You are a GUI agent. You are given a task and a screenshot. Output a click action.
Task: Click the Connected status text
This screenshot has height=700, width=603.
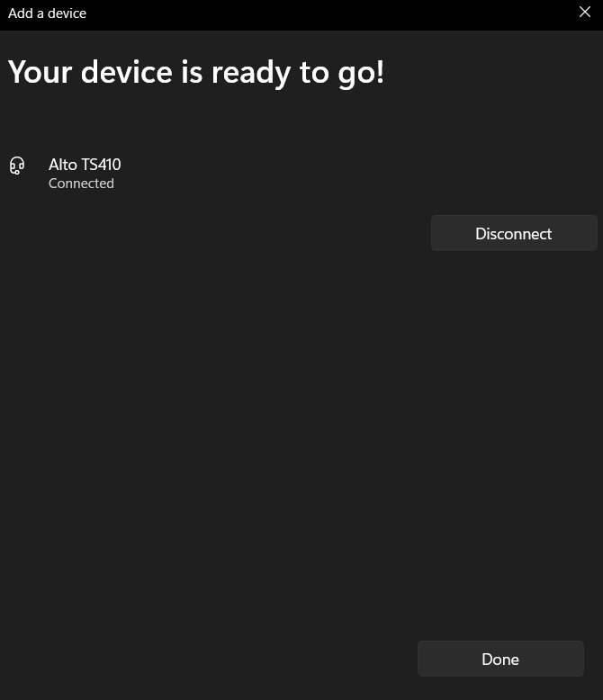click(81, 183)
